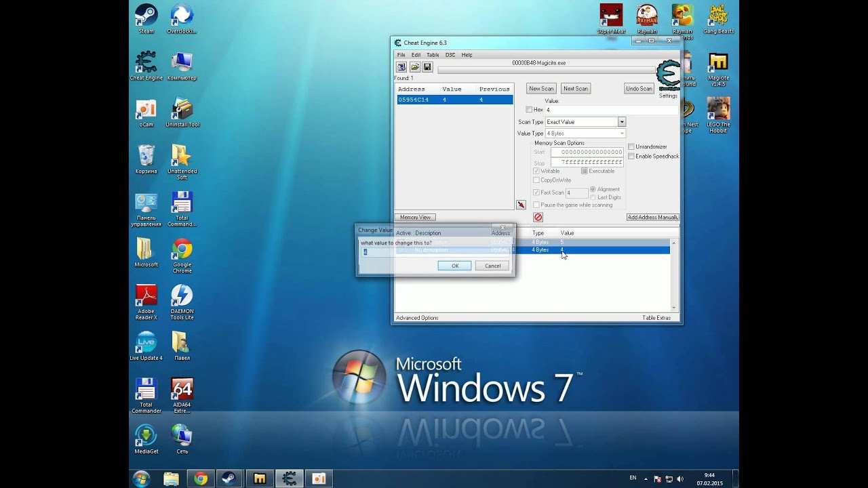Open the Steam desktop shortcut
Viewport: 868px width, 488px height.
(146, 19)
